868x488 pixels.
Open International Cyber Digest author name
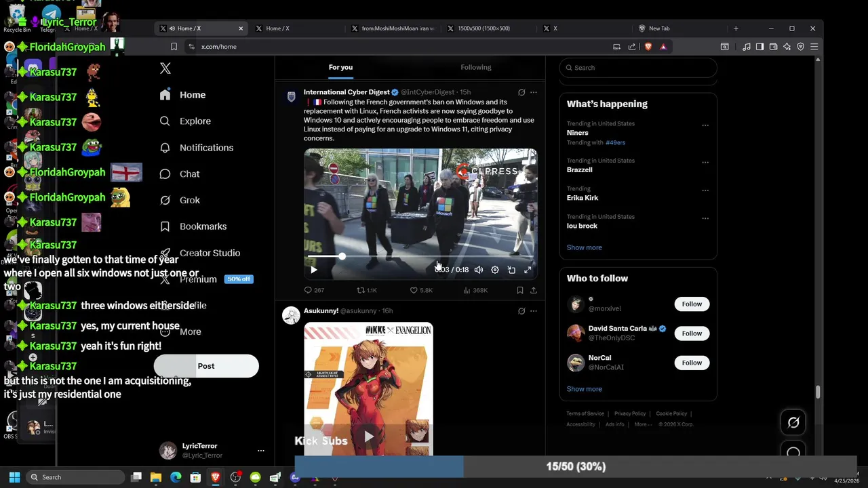(x=347, y=92)
